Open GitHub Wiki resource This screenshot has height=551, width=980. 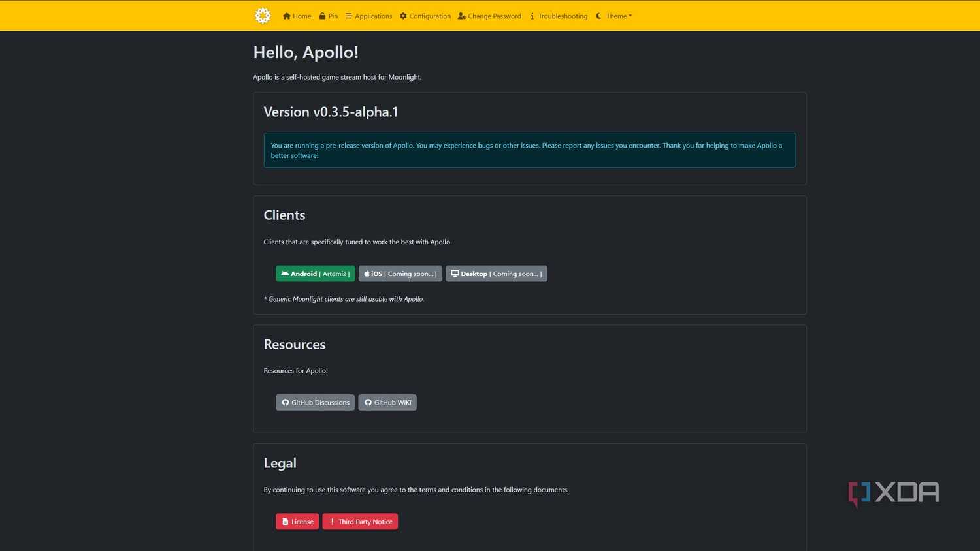pos(387,402)
